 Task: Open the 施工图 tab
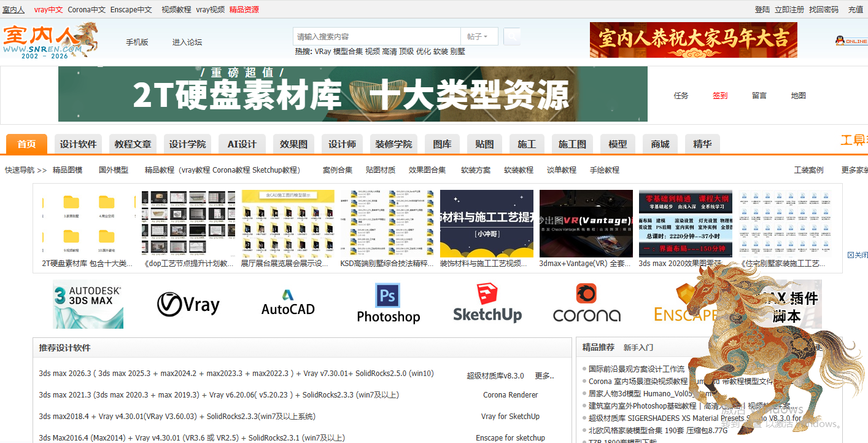click(x=572, y=144)
